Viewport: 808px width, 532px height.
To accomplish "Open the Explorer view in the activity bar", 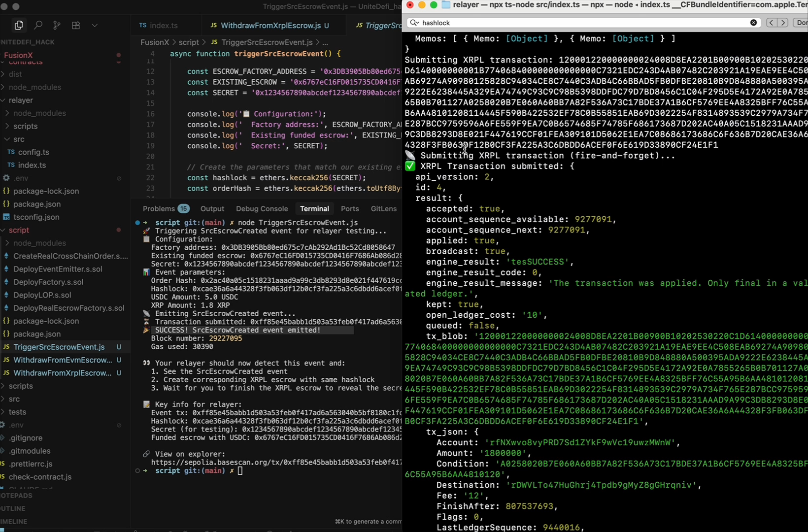I will [x=19, y=25].
